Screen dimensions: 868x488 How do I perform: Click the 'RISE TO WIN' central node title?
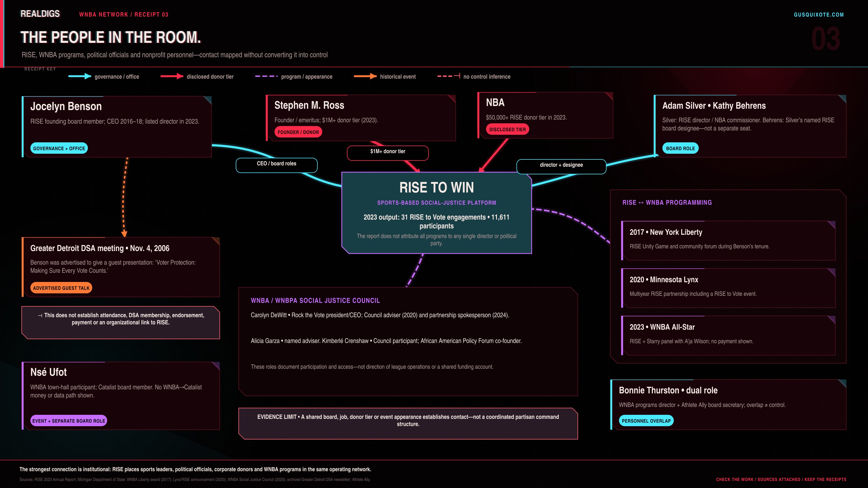pyautogui.click(x=436, y=188)
